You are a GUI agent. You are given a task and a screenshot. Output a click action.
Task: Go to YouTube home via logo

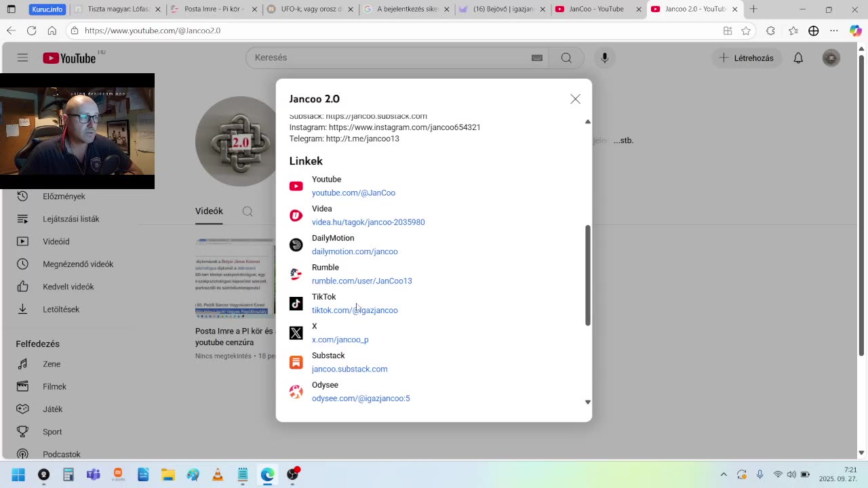69,58
